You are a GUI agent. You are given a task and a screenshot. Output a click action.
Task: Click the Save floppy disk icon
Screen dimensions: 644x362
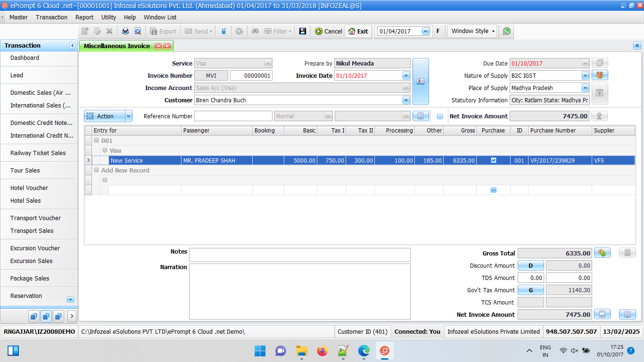303,31
